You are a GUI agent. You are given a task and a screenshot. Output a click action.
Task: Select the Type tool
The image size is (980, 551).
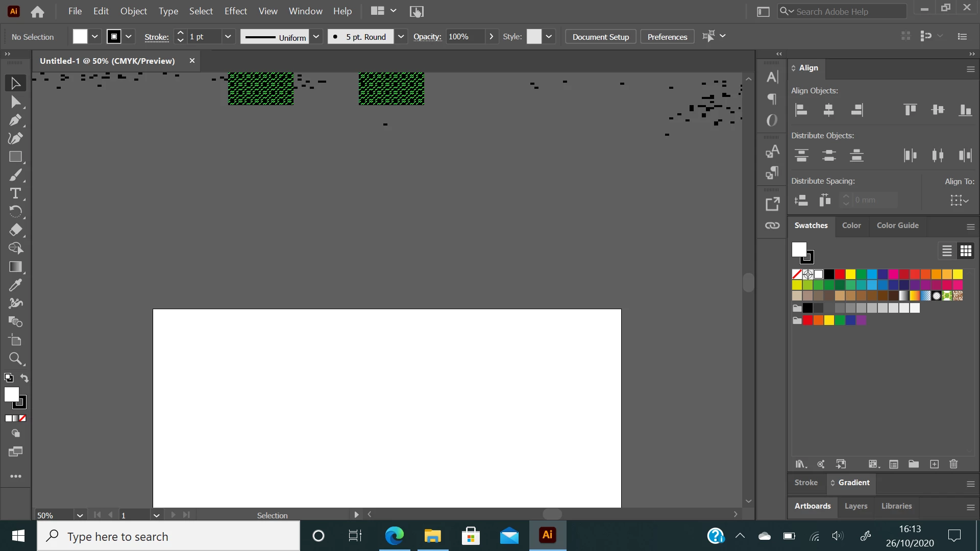coord(15,193)
